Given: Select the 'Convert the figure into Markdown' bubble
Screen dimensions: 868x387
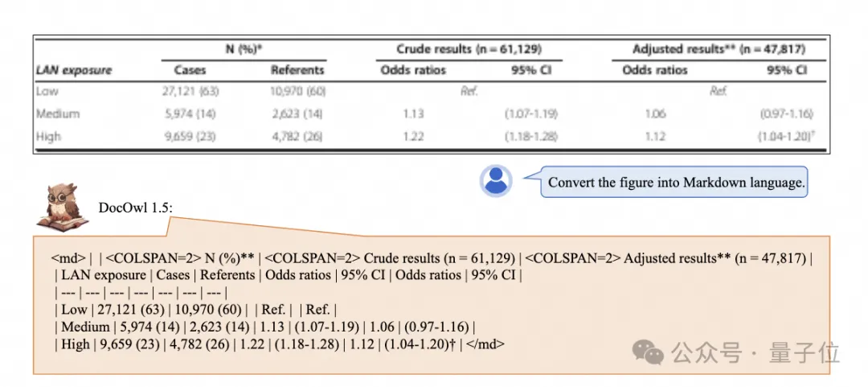Looking at the screenshot, I should [675, 183].
